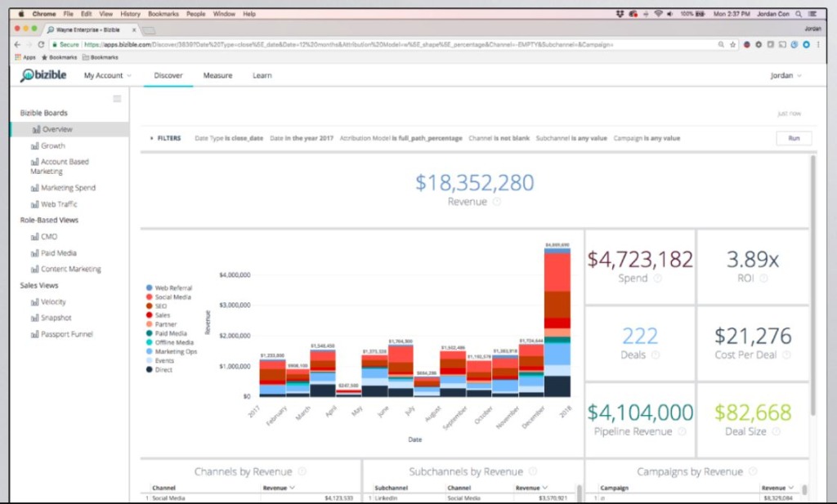The width and height of the screenshot is (837, 504).
Task: Open macOS Spotlight search icon
Action: tap(799, 14)
